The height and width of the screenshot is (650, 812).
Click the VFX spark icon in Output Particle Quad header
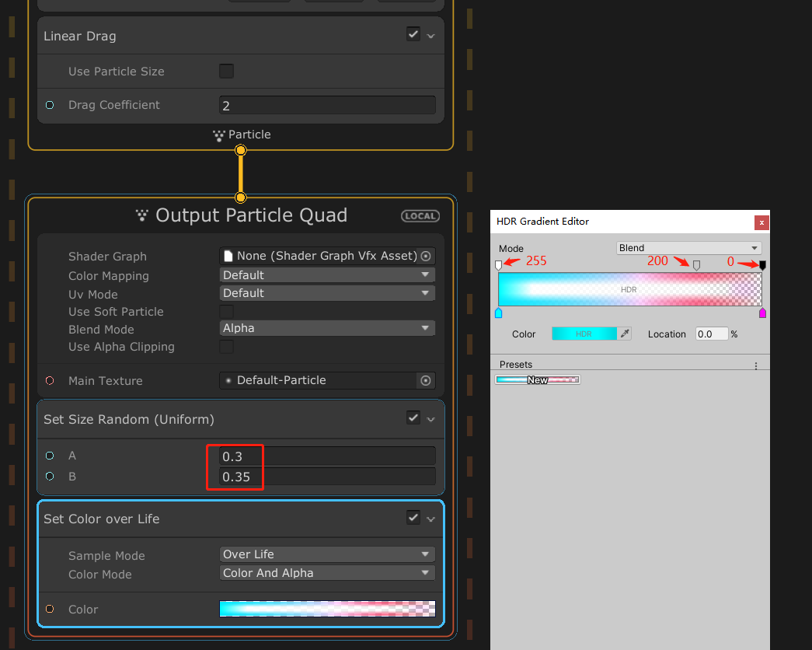pyautogui.click(x=142, y=215)
